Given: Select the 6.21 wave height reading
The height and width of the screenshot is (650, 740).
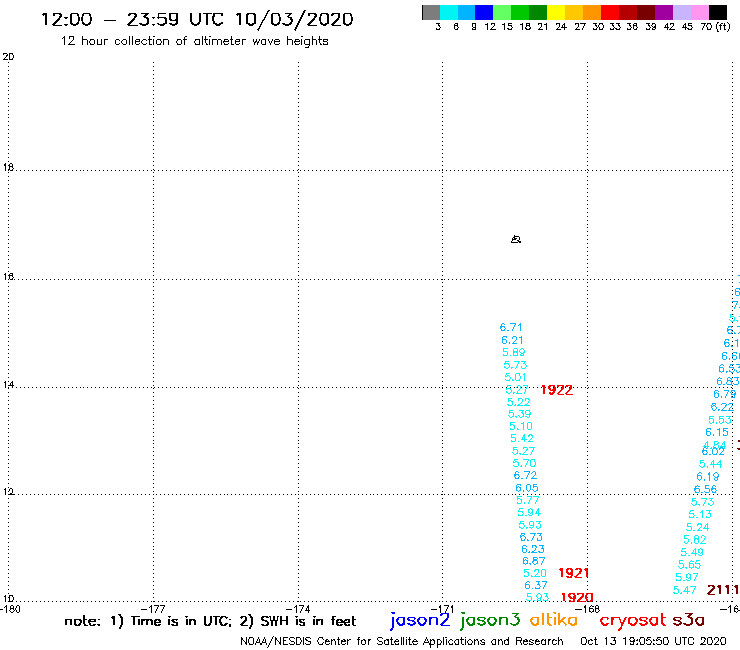Looking at the screenshot, I should click(x=513, y=340).
